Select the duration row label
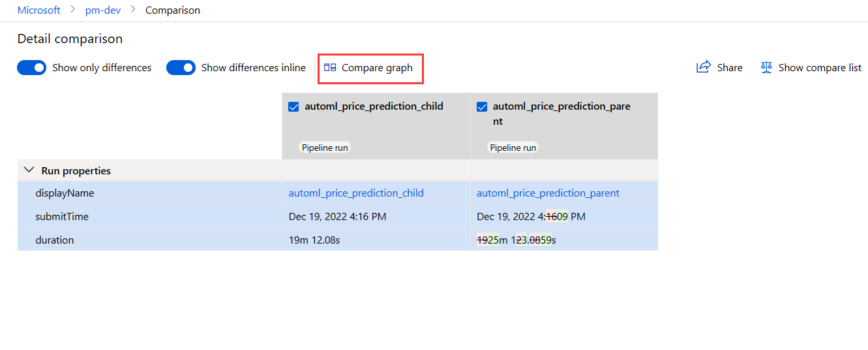The width and height of the screenshot is (868, 350). 55,240
